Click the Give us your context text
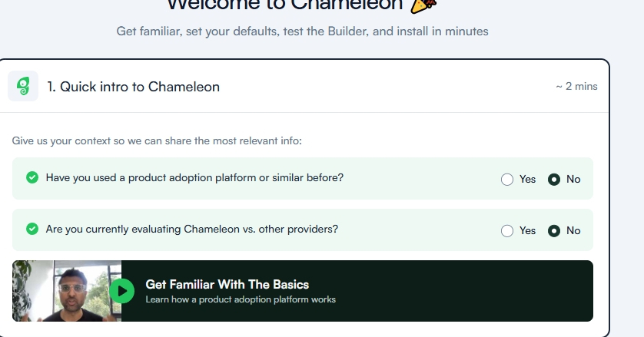Image resolution: width=644 pixels, height=337 pixels. click(x=157, y=140)
